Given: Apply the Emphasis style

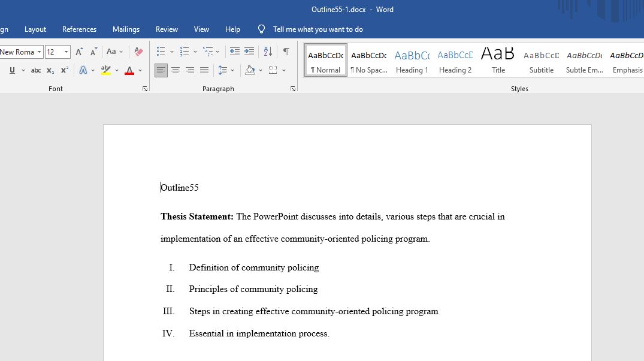Looking at the screenshot, I should click(627, 60).
